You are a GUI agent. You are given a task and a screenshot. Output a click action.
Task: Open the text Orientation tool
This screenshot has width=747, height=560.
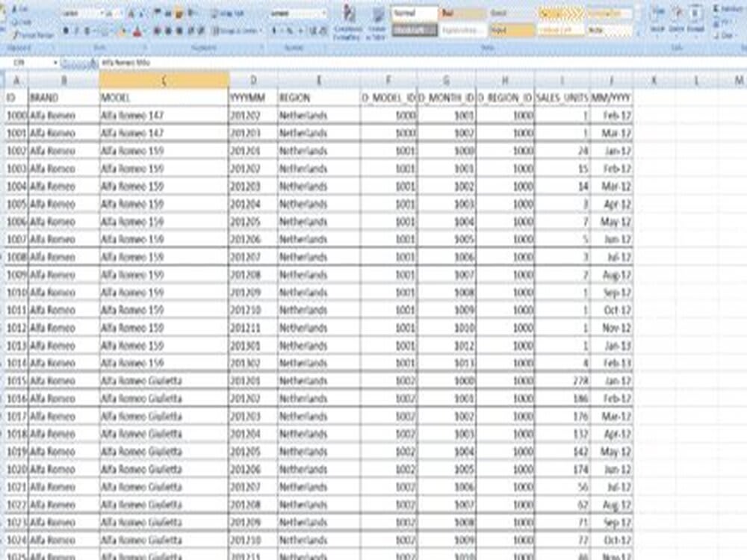[192, 13]
